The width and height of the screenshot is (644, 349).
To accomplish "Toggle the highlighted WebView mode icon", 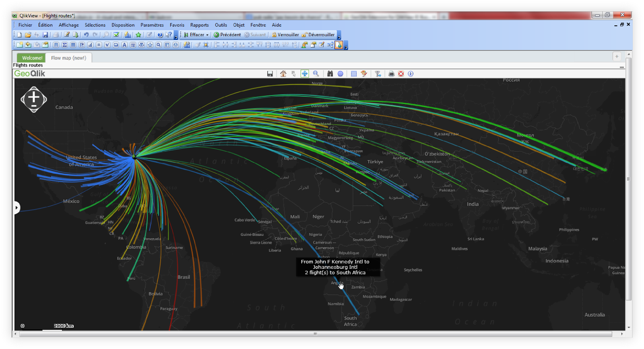I will click(339, 45).
